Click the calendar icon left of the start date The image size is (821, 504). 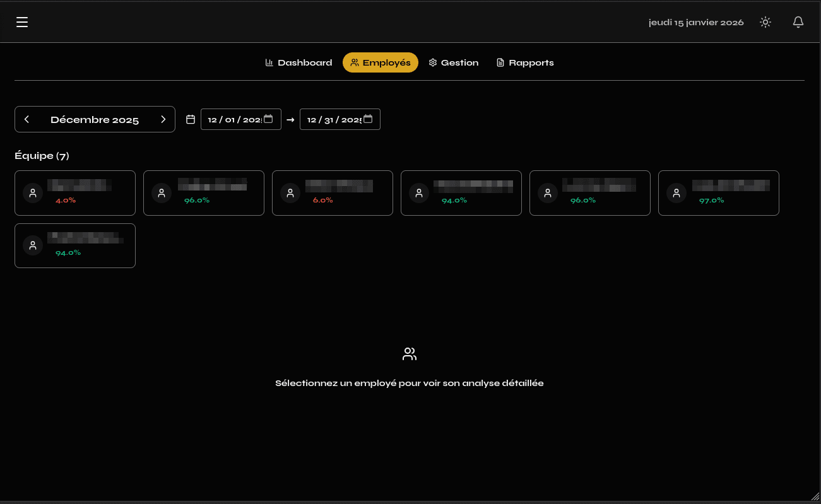pos(191,119)
